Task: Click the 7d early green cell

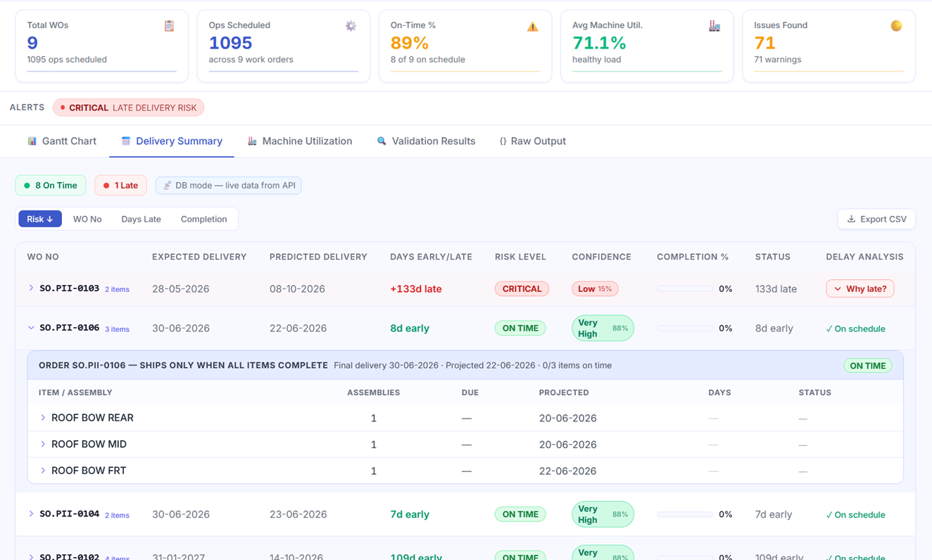Action: pyautogui.click(x=410, y=514)
